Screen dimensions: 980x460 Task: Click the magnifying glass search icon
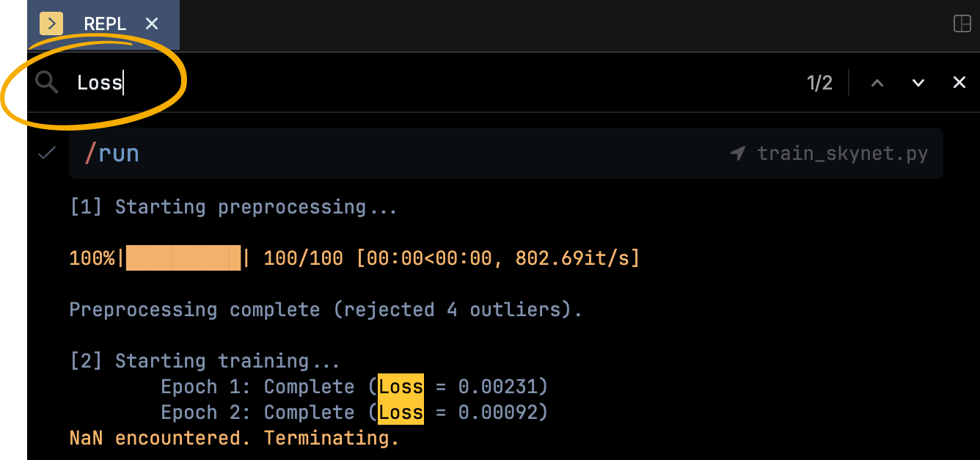tap(46, 82)
